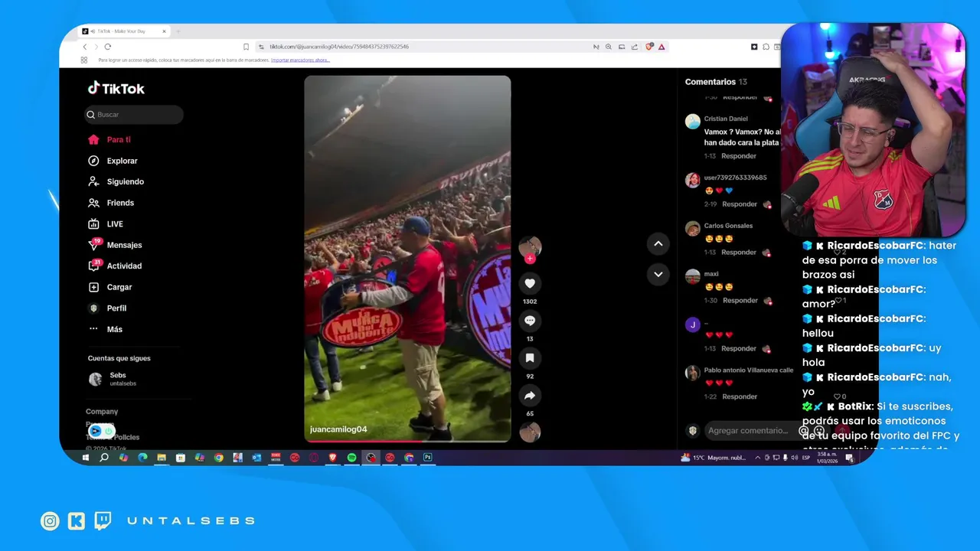980x551 pixels.
Task: Reply to Carlos Gonsales' comment
Action: pyautogui.click(x=739, y=253)
